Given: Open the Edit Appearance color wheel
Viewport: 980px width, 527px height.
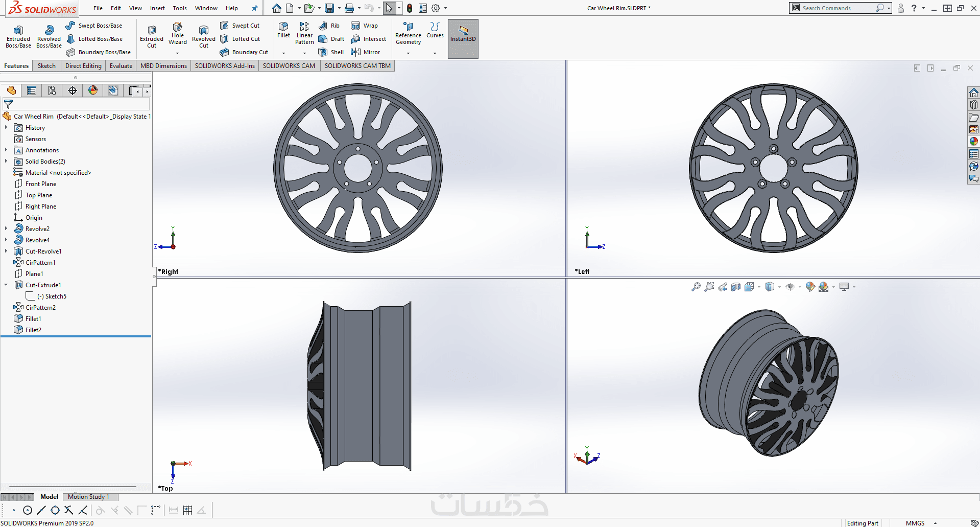Looking at the screenshot, I should (x=810, y=287).
